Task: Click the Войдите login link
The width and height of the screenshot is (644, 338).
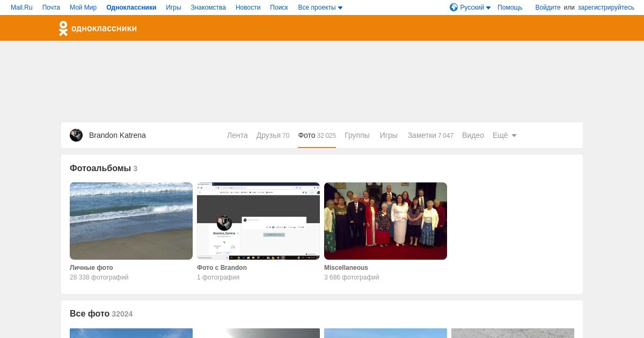Action: (548, 8)
